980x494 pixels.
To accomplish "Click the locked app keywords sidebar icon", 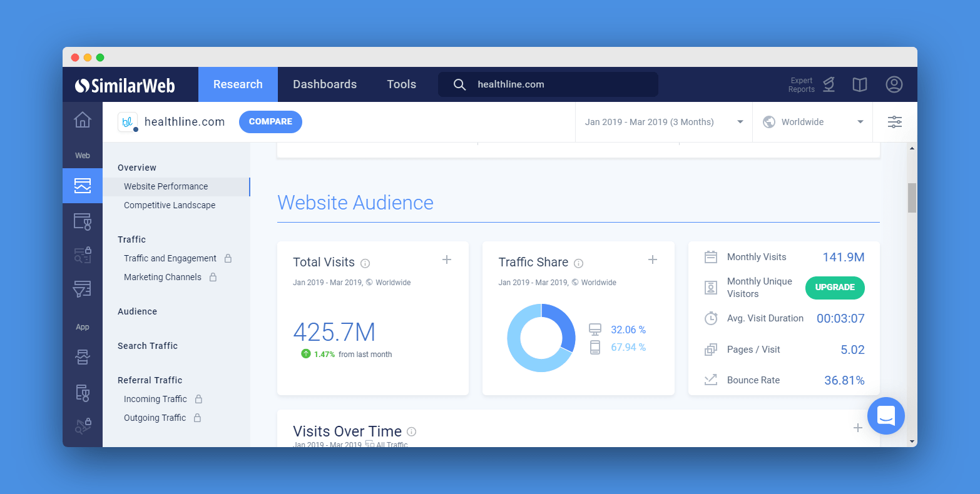I will (x=83, y=426).
